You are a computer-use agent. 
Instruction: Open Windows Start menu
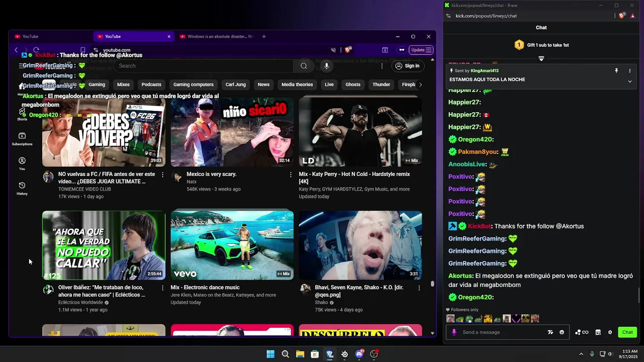point(271,354)
